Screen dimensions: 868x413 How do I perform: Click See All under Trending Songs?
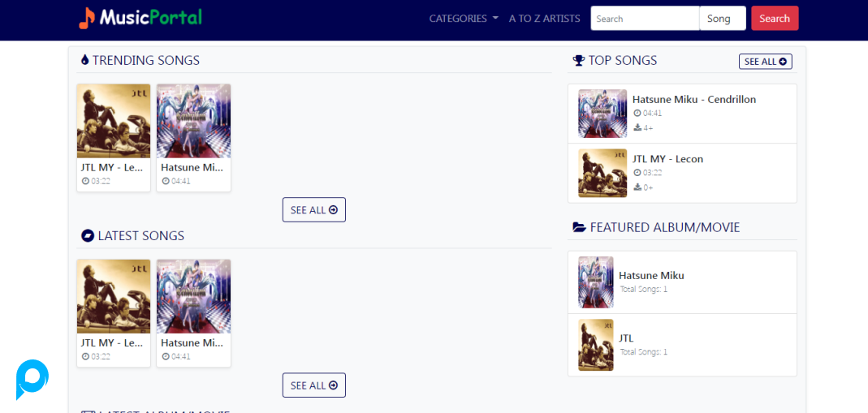(x=314, y=209)
